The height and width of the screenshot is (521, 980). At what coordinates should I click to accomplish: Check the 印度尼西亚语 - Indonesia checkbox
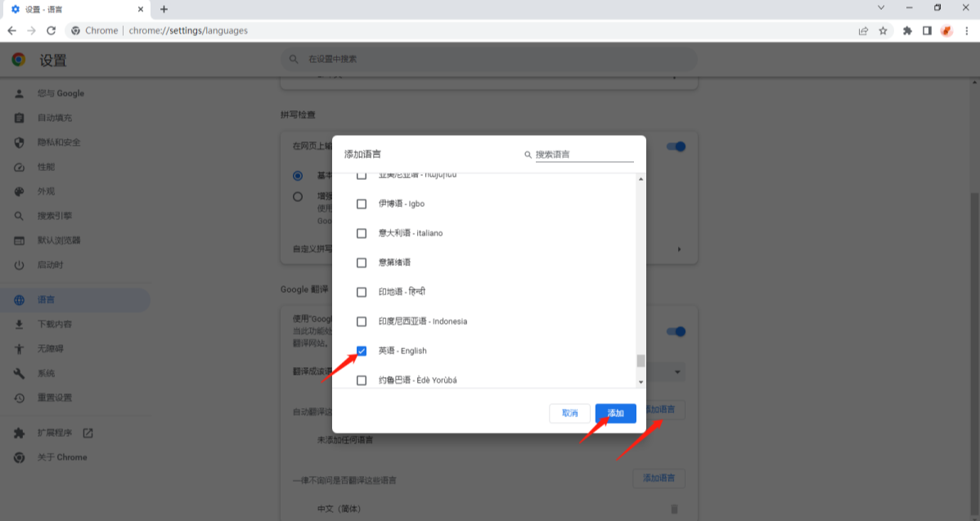[362, 321]
